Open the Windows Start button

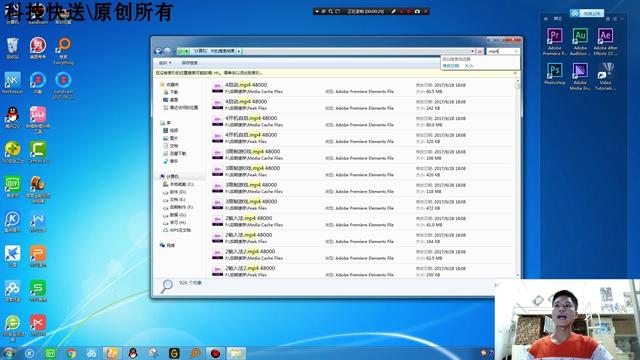click(x=9, y=353)
